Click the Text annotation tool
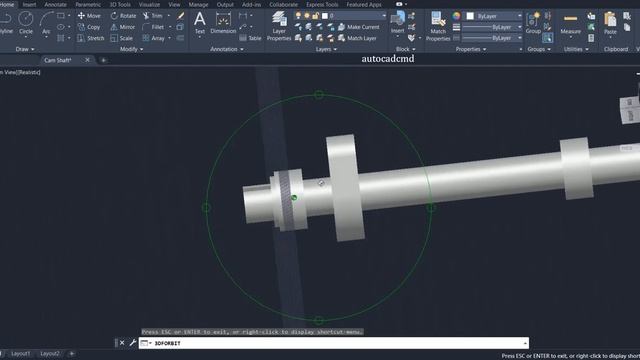 pos(200,22)
